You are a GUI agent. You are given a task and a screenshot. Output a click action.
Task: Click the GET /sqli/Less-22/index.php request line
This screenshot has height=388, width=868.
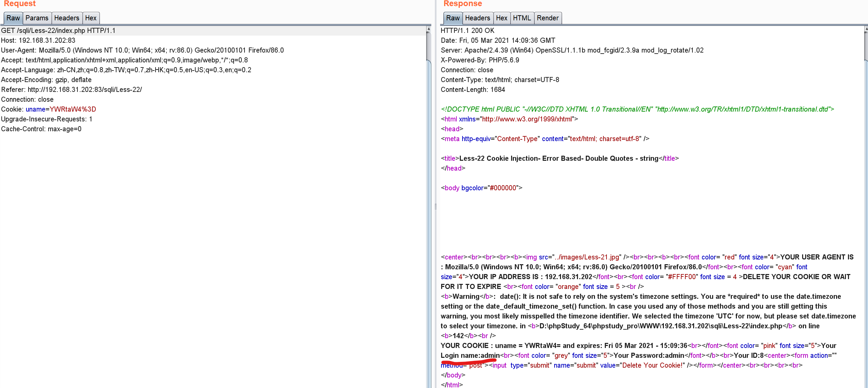coord(58,31)
